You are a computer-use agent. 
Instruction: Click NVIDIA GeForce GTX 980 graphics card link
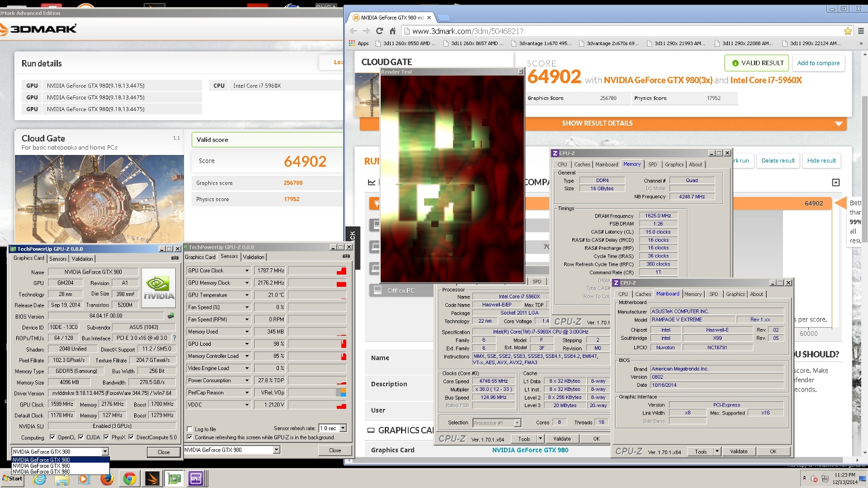click(x=530, y=450)
